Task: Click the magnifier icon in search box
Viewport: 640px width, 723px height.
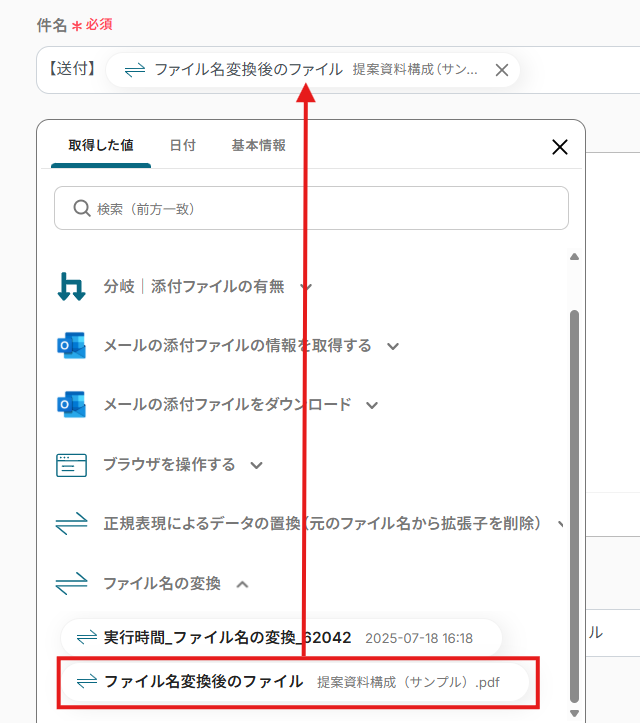Action: [x=82, y=208]
